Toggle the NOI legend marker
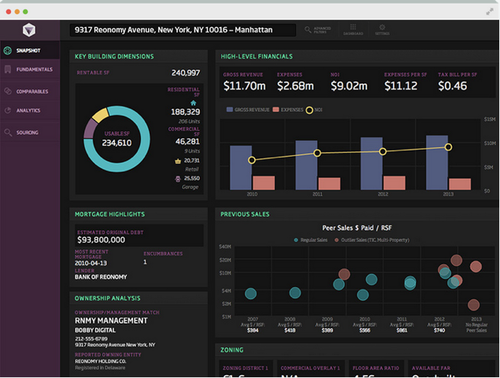The width and height of the screenshot is (500, 378). point(309,110)
